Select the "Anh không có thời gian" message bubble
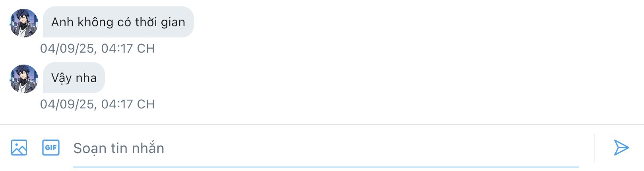Screen dimensions: 644x171 coord(118,22)
